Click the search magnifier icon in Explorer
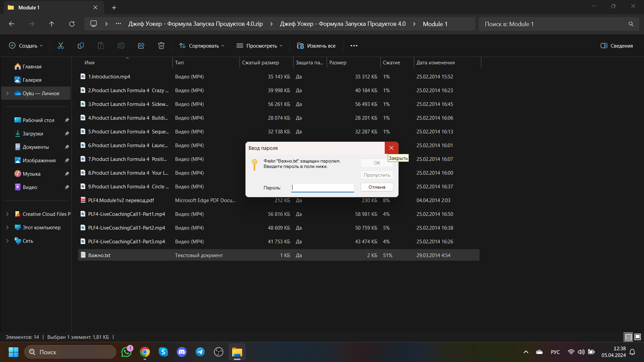 pos(631,24)
